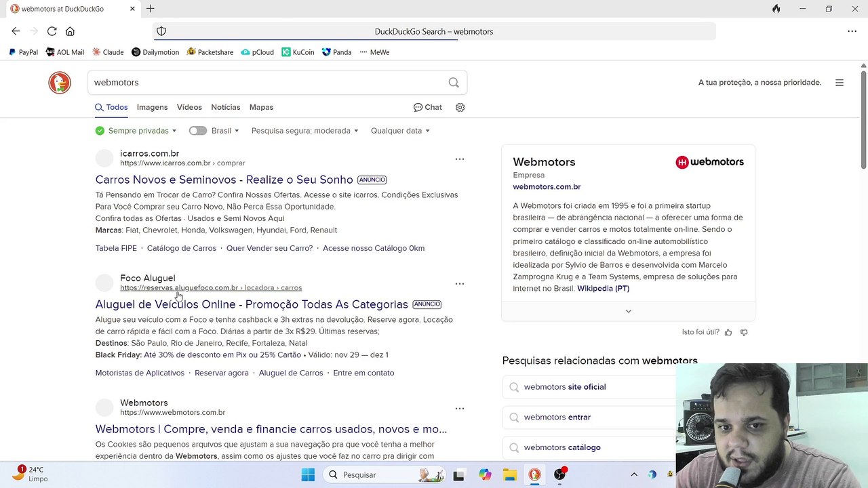Screen dimensions: 868x488
Task: Give thumbs down to the Webmotors info panel
Action: [x=744, y=332]
